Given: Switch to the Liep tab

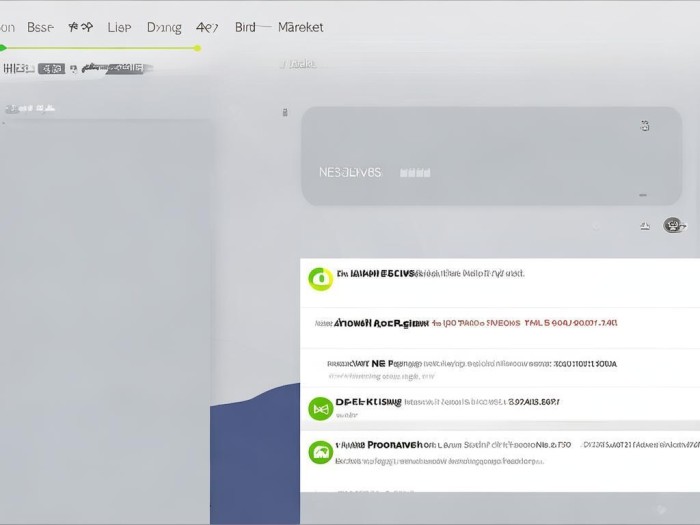Looking at the screenshot, I should pyautogui.click(x=119, y=27).
